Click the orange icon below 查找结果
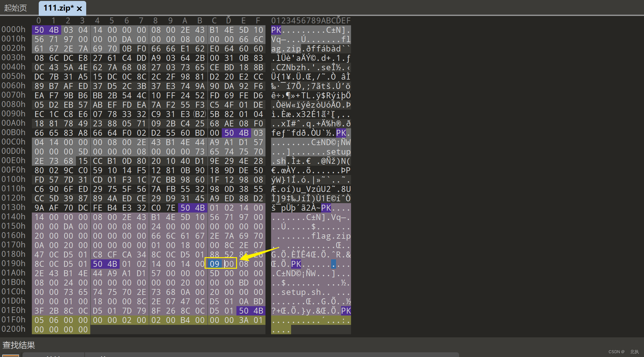644x357 pixels. [10, 355]
